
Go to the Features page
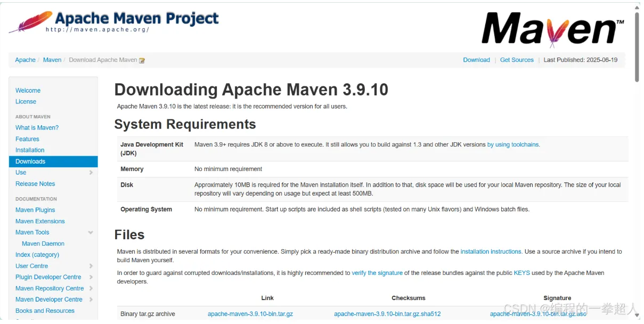(x=27, y=139)
